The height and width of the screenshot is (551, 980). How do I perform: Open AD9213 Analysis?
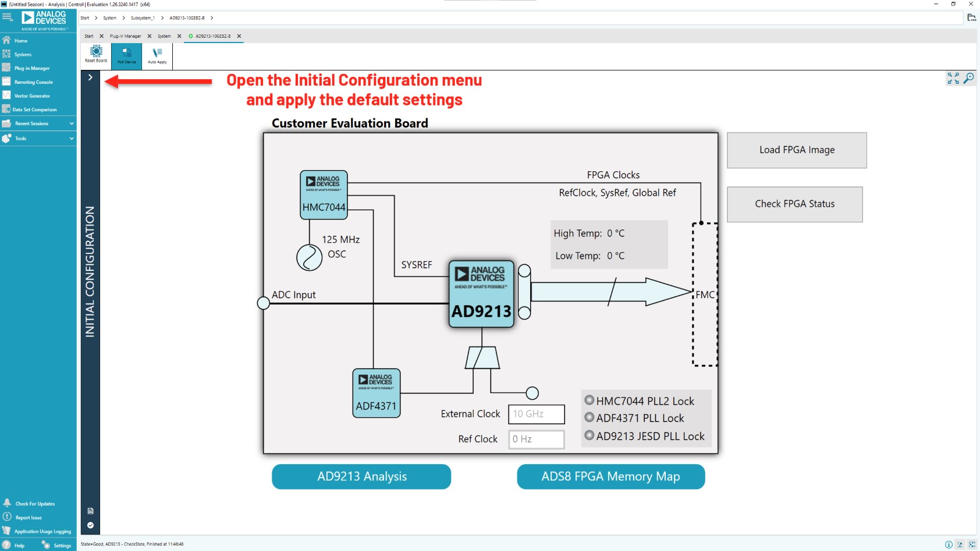pos(361,476)
